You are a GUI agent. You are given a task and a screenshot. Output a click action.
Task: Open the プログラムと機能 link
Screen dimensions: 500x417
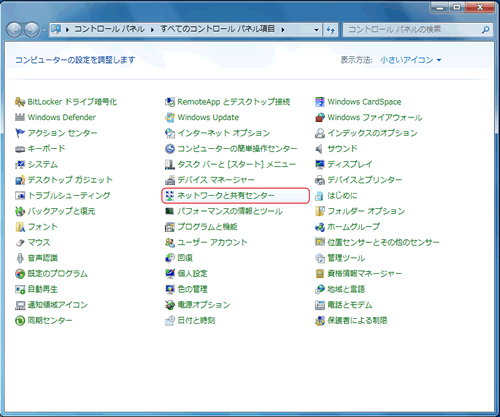pyautogui.click(x=207, y=227)
